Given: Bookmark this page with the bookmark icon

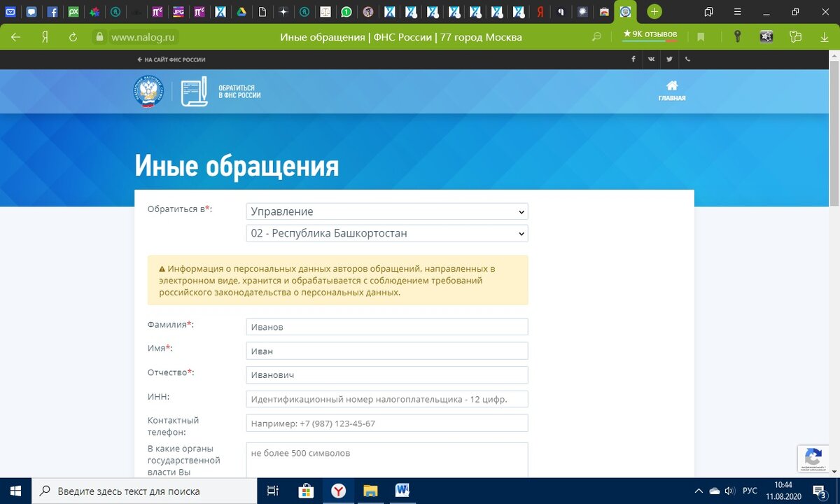Looking at the screenshot, I should (x=701, y=37).
